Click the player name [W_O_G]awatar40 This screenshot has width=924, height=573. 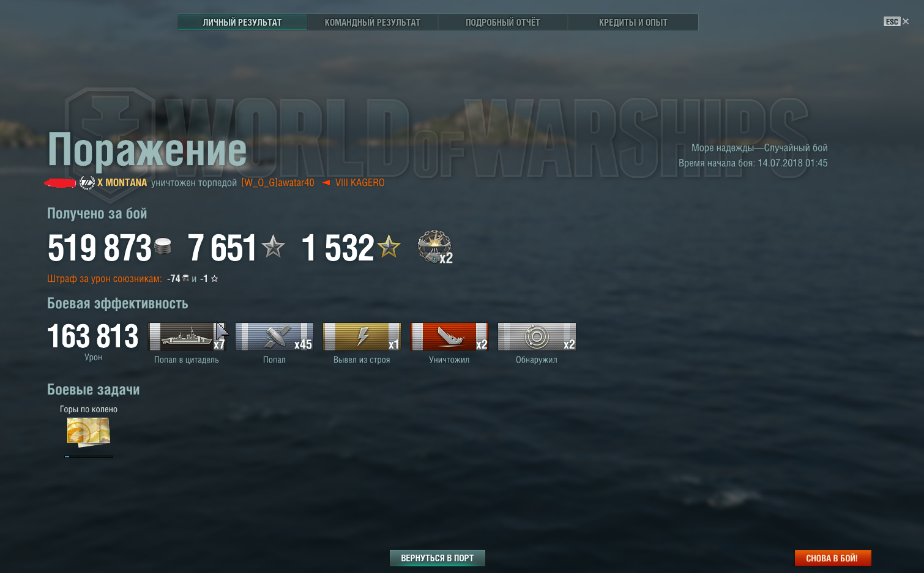tap(278, 182)
